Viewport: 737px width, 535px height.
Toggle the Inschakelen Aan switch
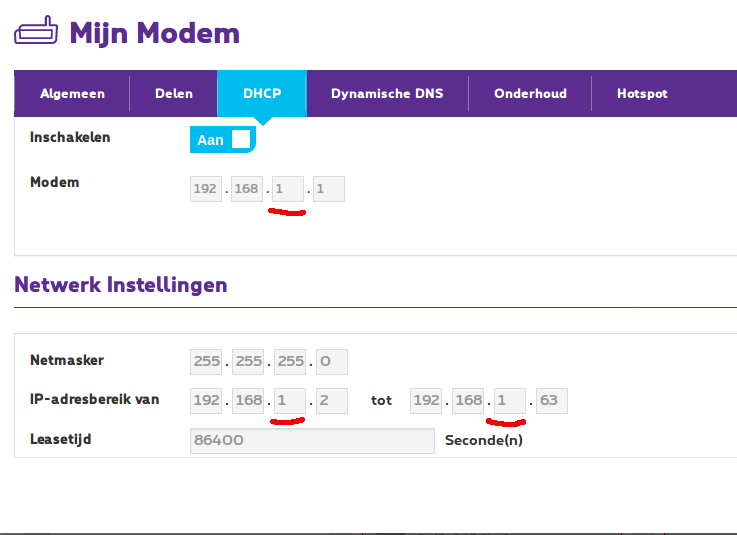(223, 140)
